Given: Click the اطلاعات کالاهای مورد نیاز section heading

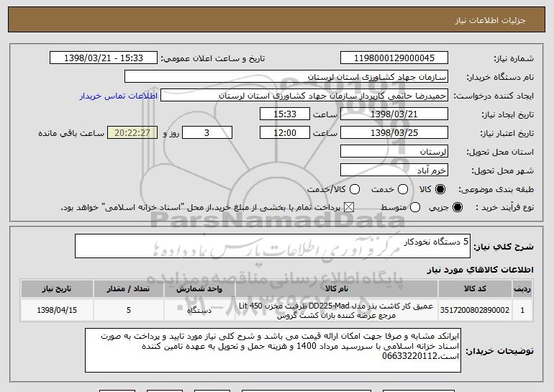Looking at the screenshot, I should pyautogui.click(x=480, y=270).
